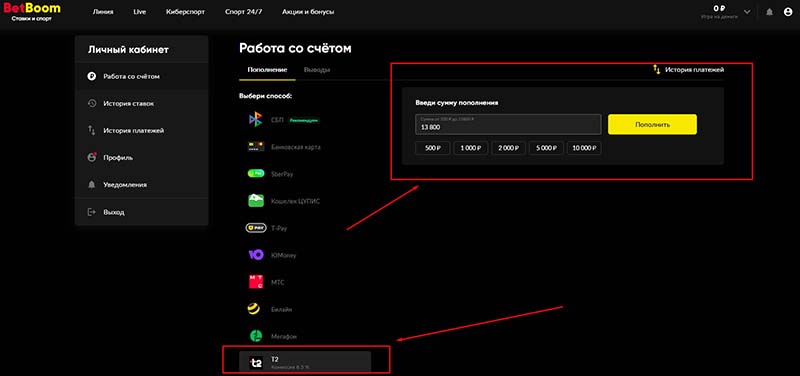Open Профиль in sidebar
The width and height of the screenshot is (800, 376).
point(141,158)
